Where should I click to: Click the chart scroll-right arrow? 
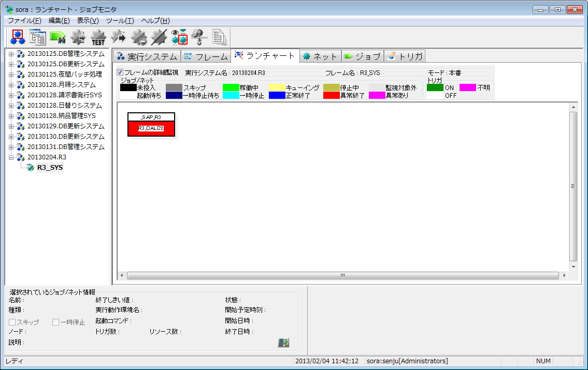tap(564, 276)
